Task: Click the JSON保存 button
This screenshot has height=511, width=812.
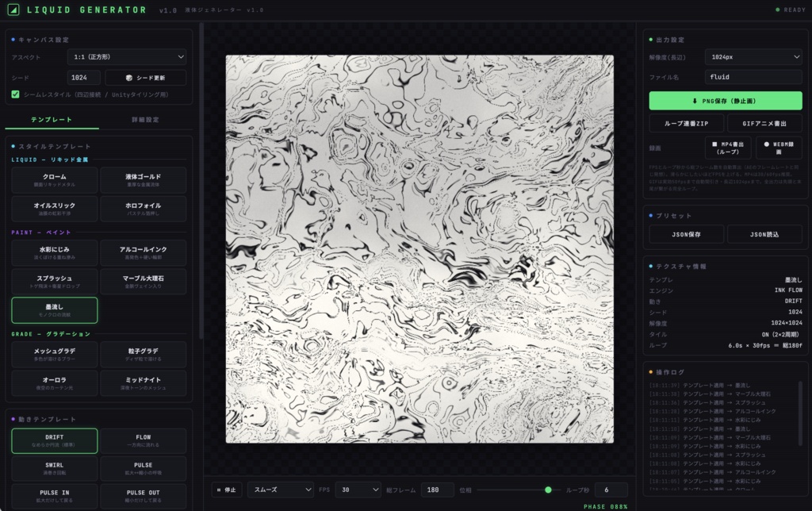Action: point(686,234)
